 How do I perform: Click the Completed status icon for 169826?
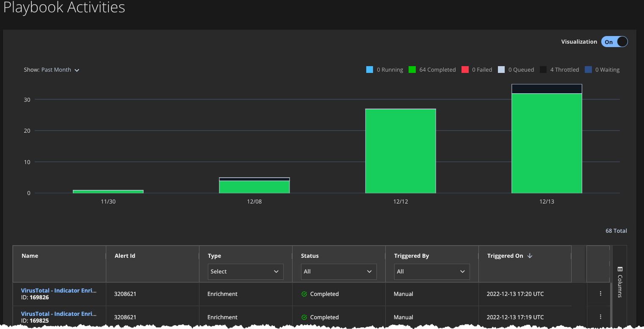304,294
